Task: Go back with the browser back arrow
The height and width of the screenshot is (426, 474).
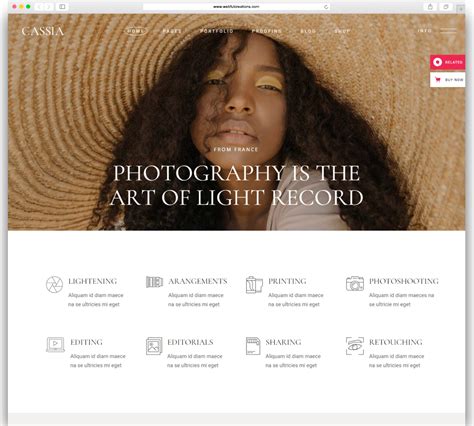Action: click(x=39, y=7)
